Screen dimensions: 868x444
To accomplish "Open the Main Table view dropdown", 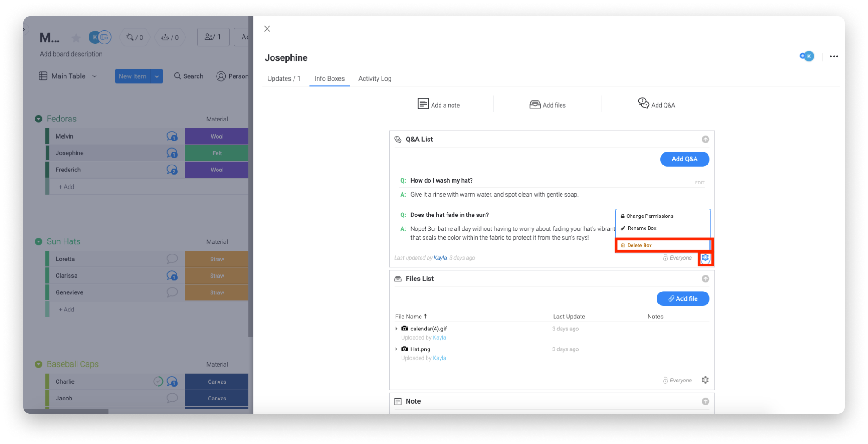I will pyautogui.click(x=68, y=76).
